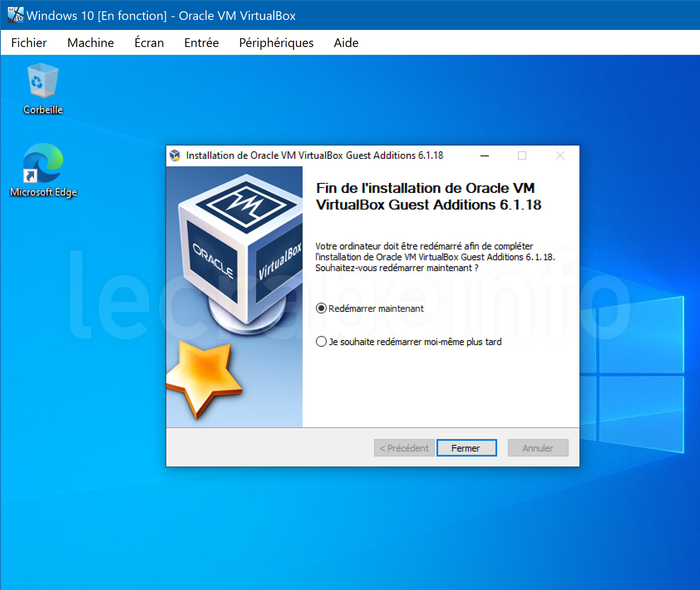Image resolution: width=700 pixels, height=590 pixels.
Task: Click the disabled Précédent button
Action: coord(404,448)
